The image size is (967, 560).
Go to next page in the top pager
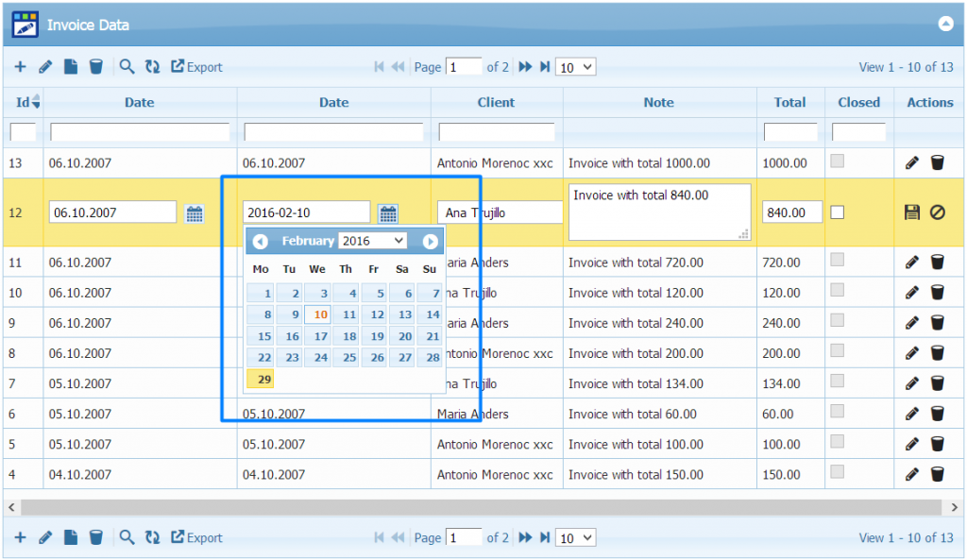click(525, 67)
